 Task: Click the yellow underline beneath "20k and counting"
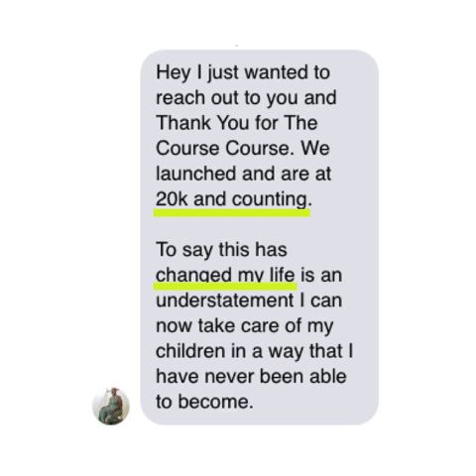[232, 212]
